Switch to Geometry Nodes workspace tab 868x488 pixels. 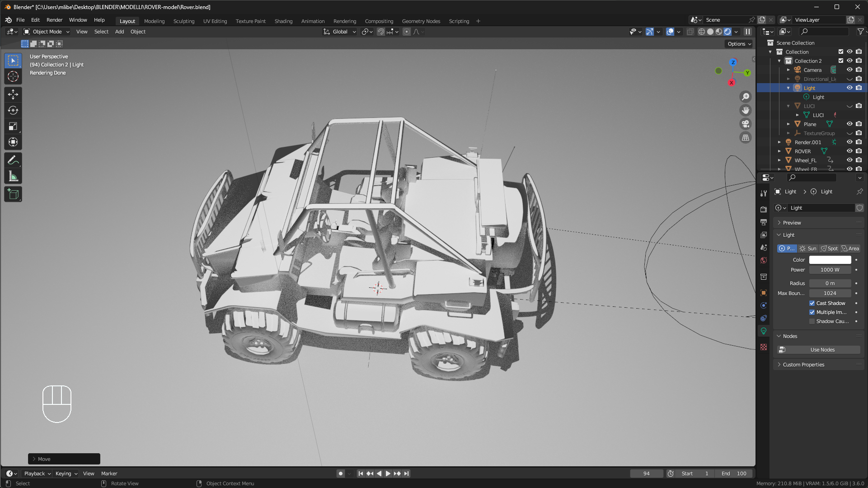[x=421, y=21]
